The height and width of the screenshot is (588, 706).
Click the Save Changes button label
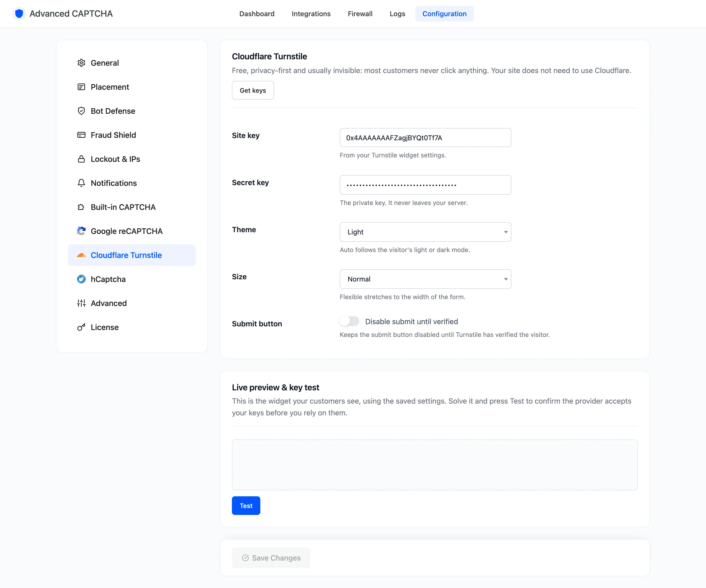[276, 558]
